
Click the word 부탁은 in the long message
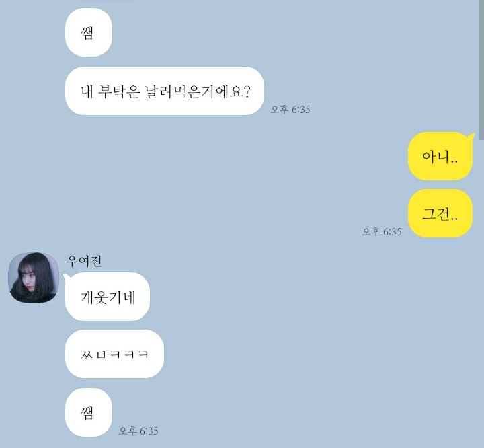point(119,91)
